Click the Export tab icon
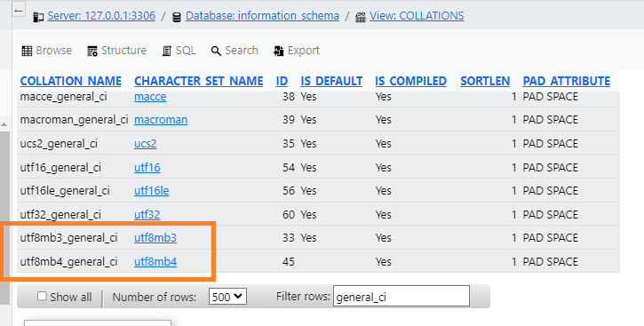Viewport: 644px width, 326px height. [278, 51]
